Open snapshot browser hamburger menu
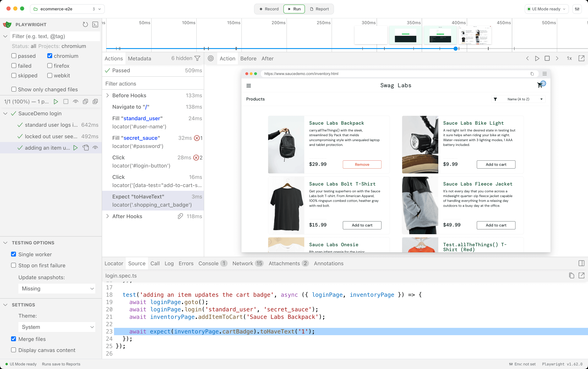Screen dimensions: 588x369 coord(545,74)
